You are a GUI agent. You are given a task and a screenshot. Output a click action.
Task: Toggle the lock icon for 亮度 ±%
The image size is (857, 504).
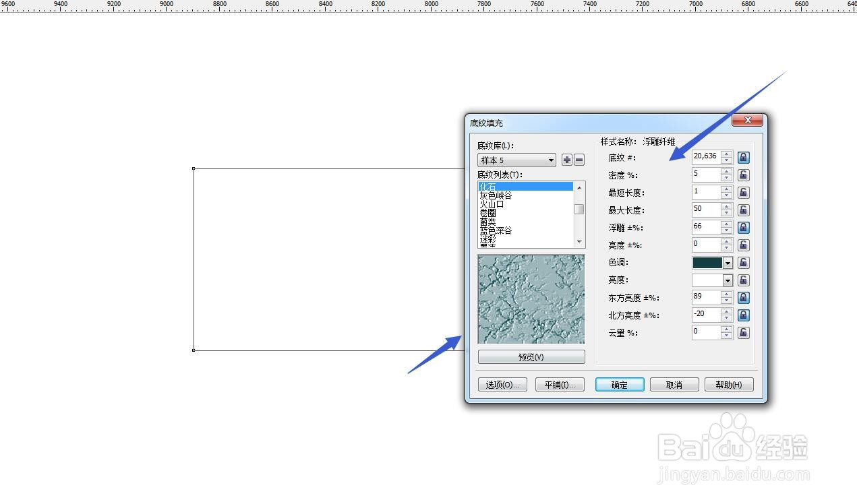743,245
